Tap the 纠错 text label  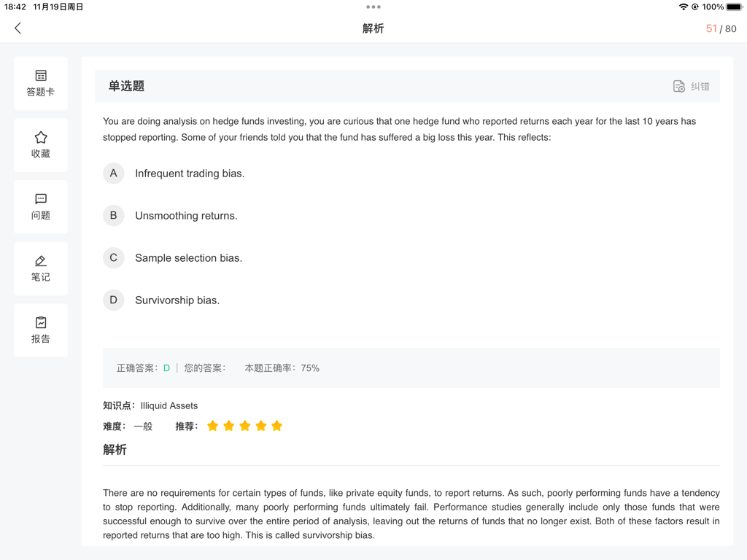[700, 86]
